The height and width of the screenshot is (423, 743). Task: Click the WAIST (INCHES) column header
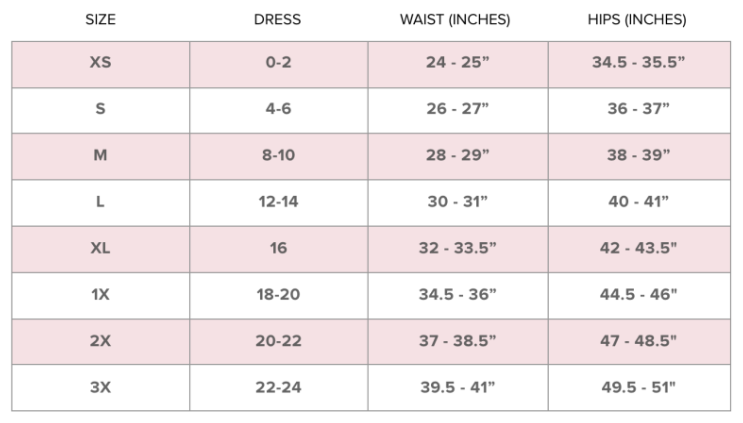[456, 20]
